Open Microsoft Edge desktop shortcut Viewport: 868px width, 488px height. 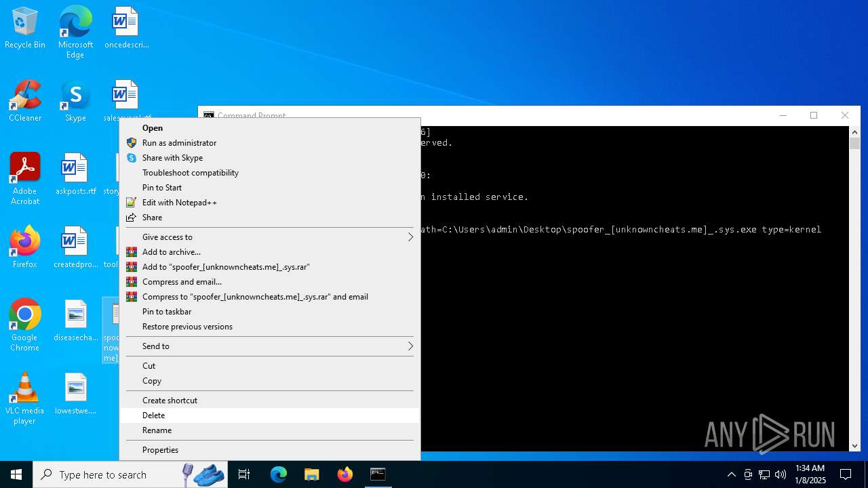click(x=75, y=33)
